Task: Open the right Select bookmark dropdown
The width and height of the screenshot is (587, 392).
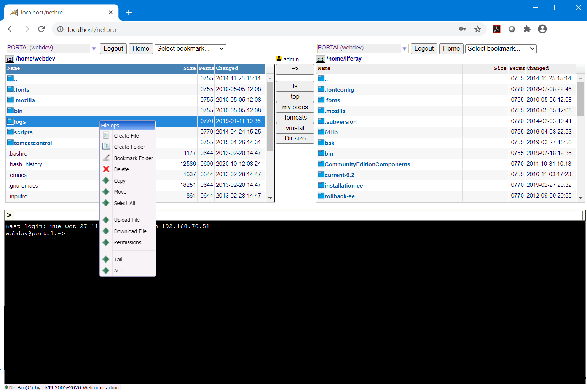Action: 500,48
